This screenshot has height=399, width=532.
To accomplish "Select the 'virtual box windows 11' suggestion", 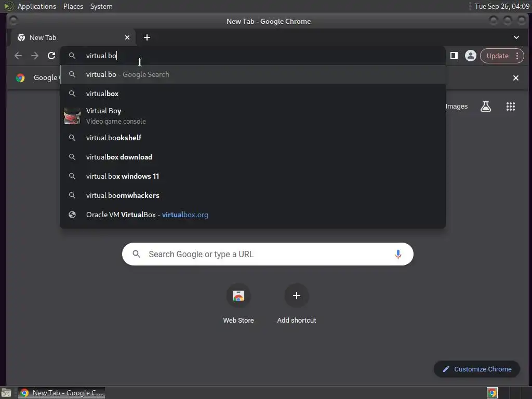I will tap(252, 177).
